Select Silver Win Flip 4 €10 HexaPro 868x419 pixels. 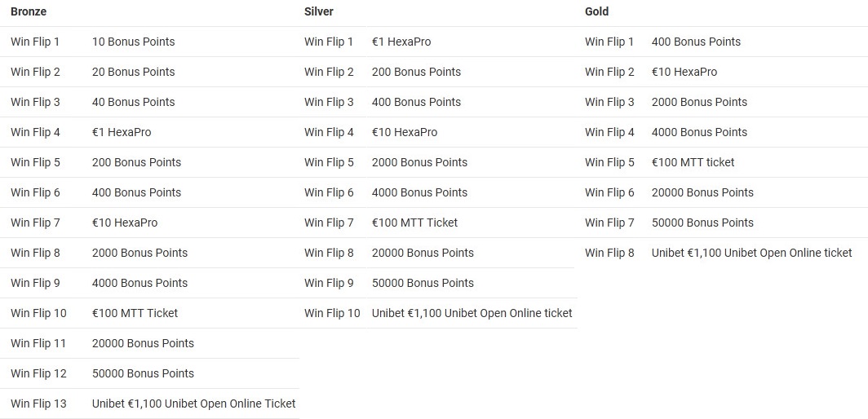coord(405,132)
